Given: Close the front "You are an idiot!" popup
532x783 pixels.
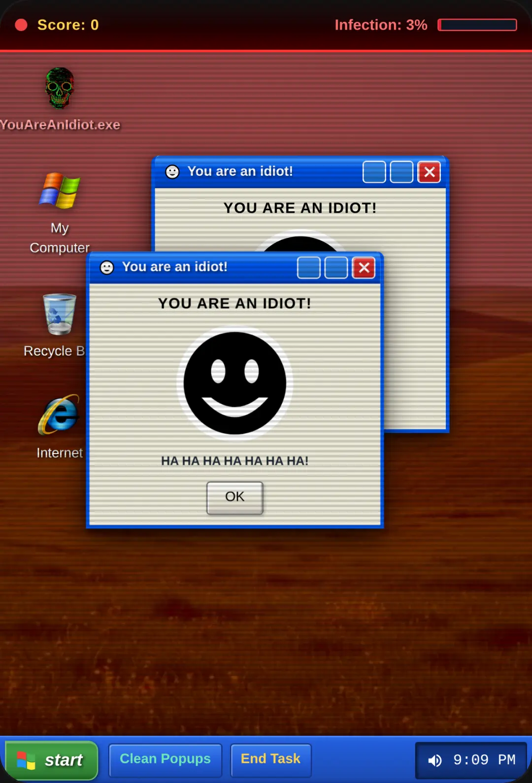Looking at the screenshot, I should (364, 268).
